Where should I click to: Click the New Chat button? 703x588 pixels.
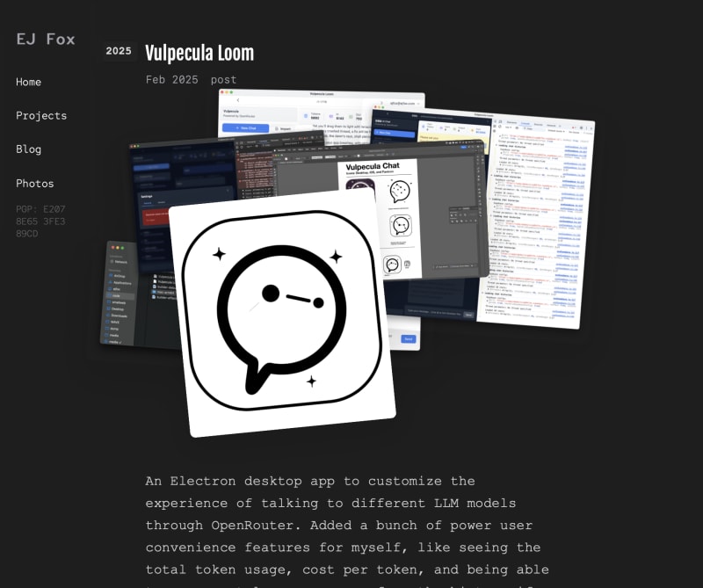point(248,127)
